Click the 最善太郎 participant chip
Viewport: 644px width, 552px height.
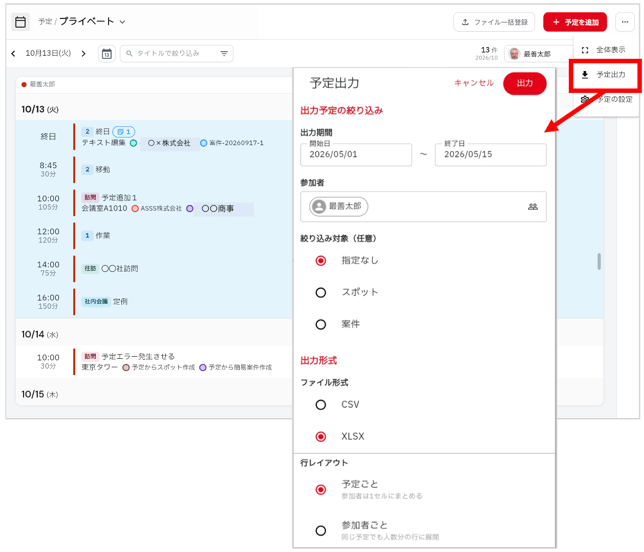coord(339,206)
